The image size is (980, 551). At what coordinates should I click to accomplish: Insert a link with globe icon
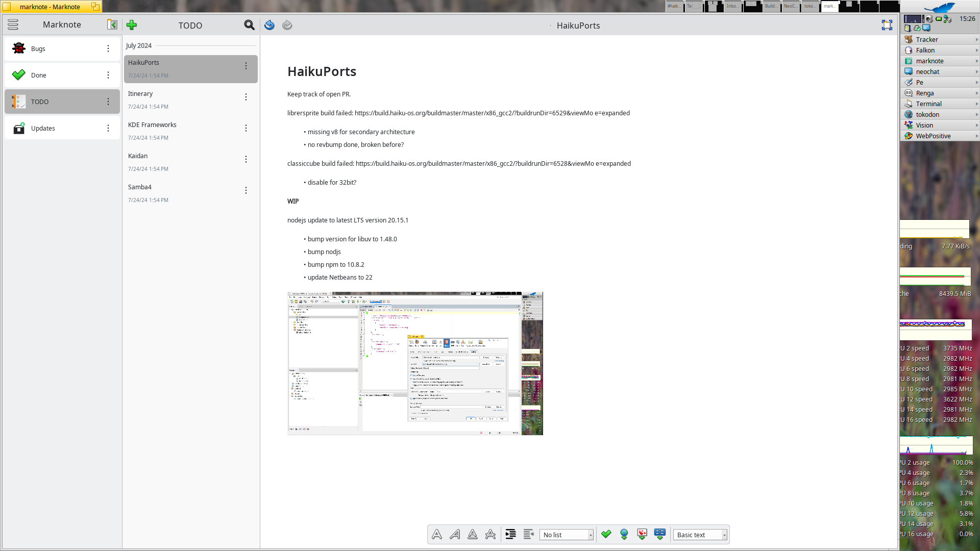(x=624, y=534)
